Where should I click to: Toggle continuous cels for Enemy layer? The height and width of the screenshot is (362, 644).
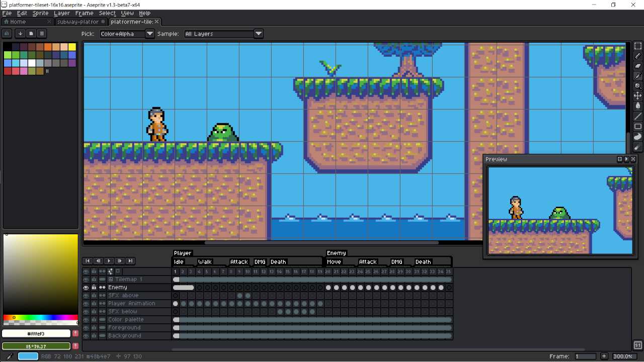click(102, 288)
